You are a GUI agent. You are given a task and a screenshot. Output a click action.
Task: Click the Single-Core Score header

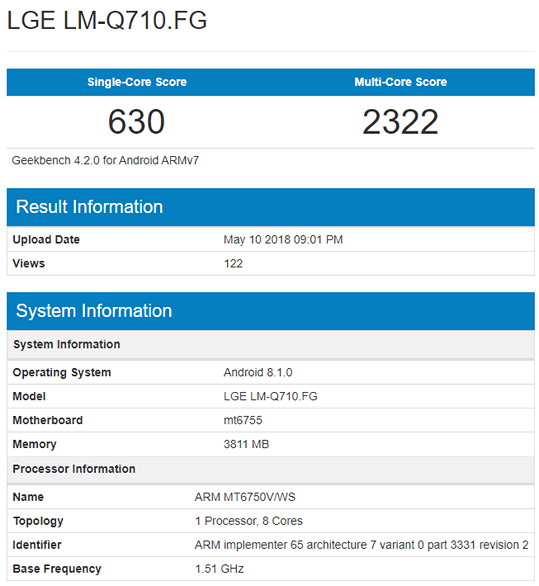[x=137, y=82]
